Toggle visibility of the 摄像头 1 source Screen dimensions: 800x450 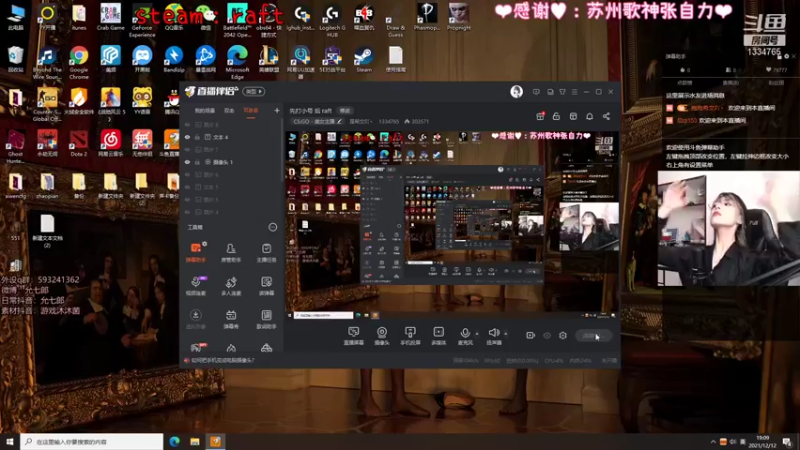(187, 162)
